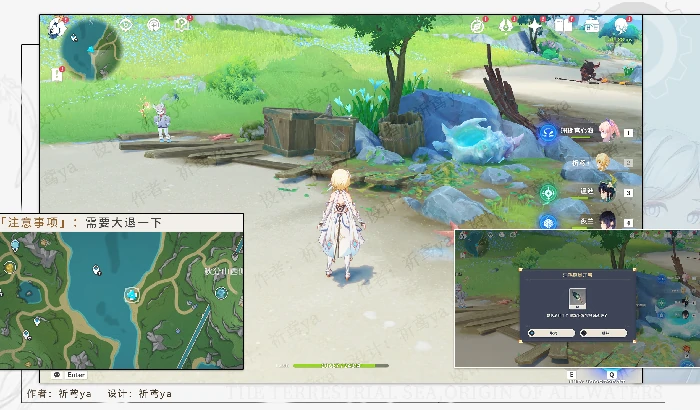
Task: Switch to party member slot 4
Action: click(x=604, y=221)
